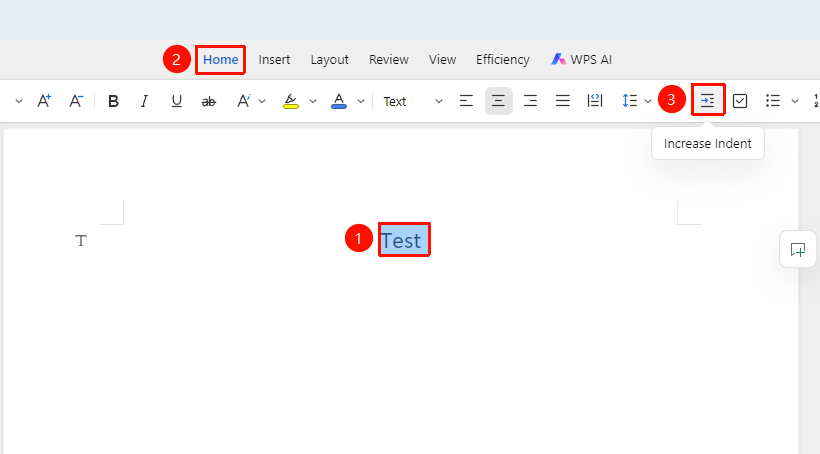Click the T paragraph marker in the margin
Screen dimensions: 820x454
point(81,241)
